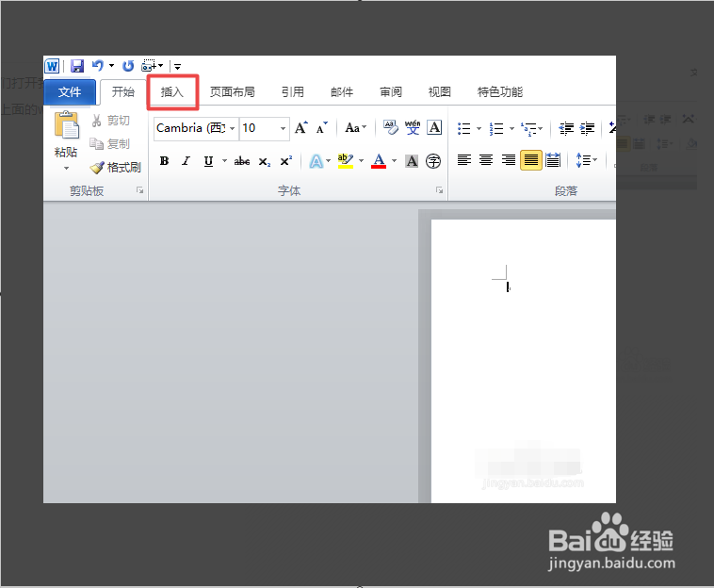Toggle italic formatting
714x588 pixels.
[x=186, y=161]
